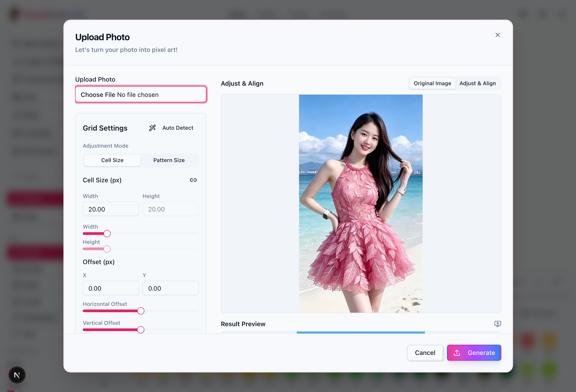Click the upload icon on Generate button
The width and height of the screenshot is (576, 392).
[457, 353]
